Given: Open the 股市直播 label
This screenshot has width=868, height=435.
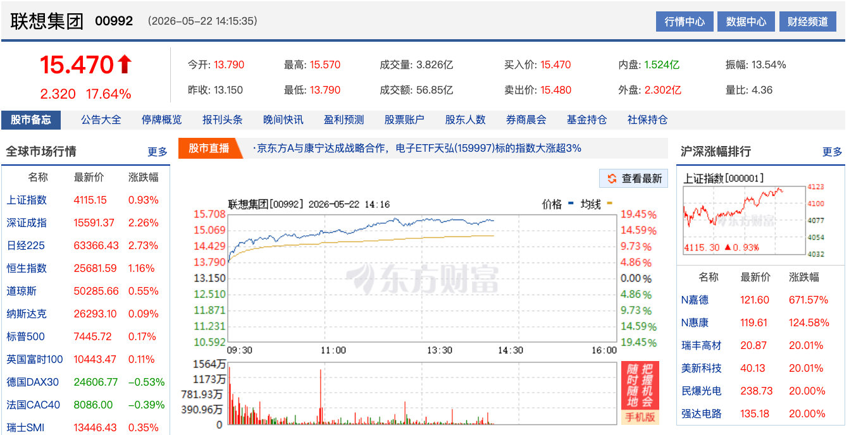Looking at the screenshot, I should point(209,149).
